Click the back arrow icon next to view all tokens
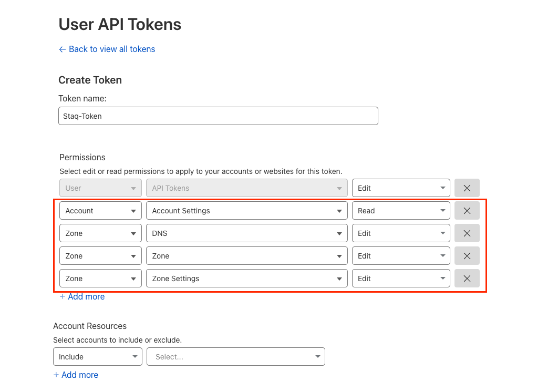 [x=61, y=49]
